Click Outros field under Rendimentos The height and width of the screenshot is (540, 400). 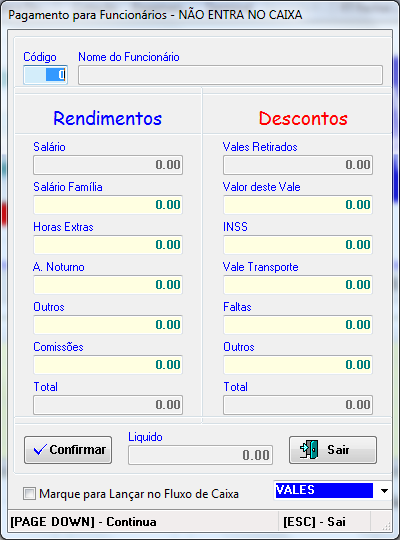(108, 324)
